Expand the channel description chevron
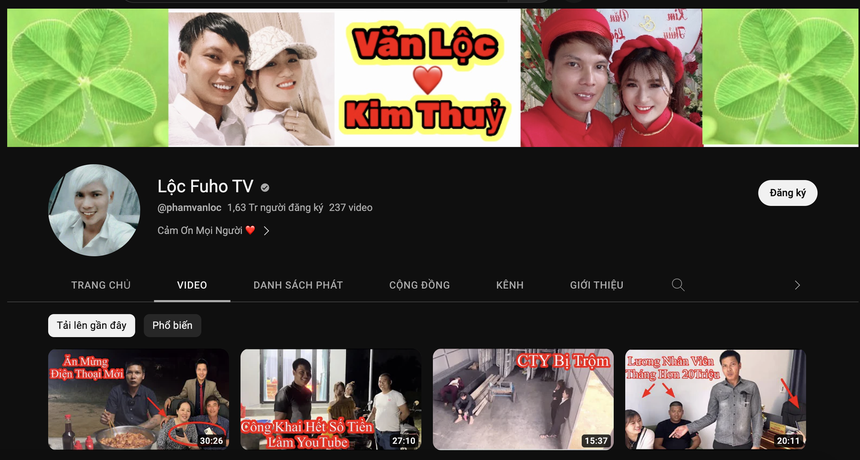Image resolution: width=860 pixels, height=460 pixels. tap(267, 231)
